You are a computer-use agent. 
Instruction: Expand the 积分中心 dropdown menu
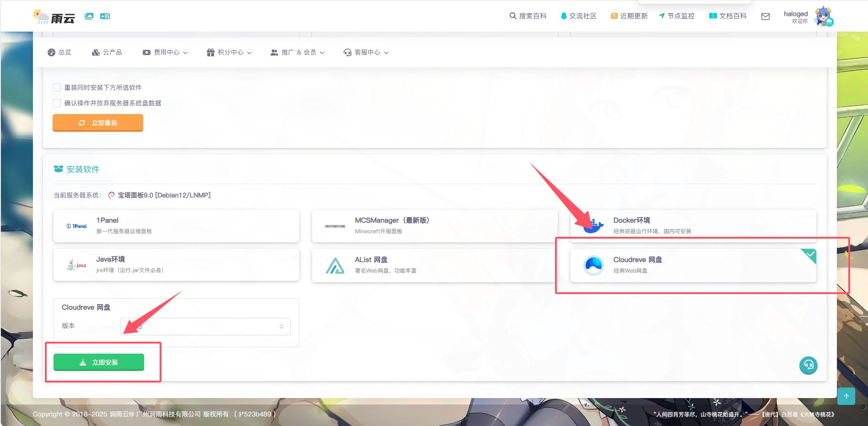click(229, 52)
